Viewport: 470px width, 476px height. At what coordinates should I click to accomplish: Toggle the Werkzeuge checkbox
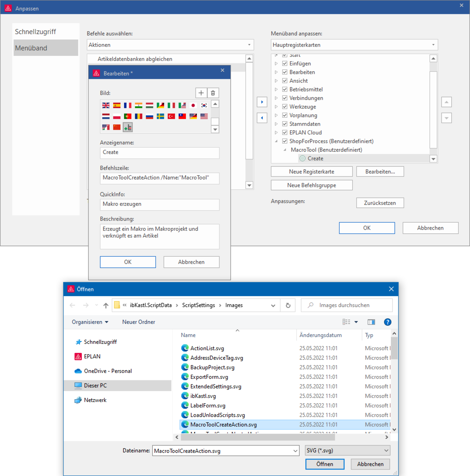tap(285, 107)
